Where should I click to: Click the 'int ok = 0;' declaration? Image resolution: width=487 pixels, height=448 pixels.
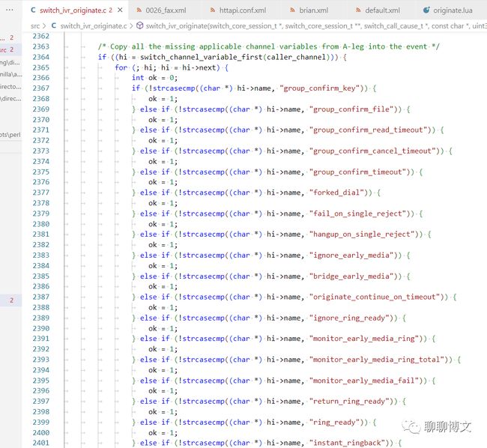[154, 78]
